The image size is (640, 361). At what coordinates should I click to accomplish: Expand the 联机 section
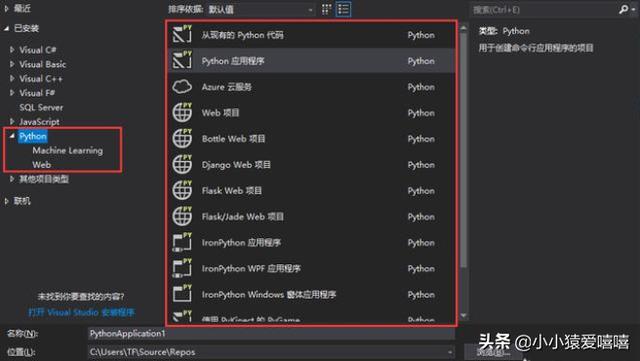pos(6,201)
